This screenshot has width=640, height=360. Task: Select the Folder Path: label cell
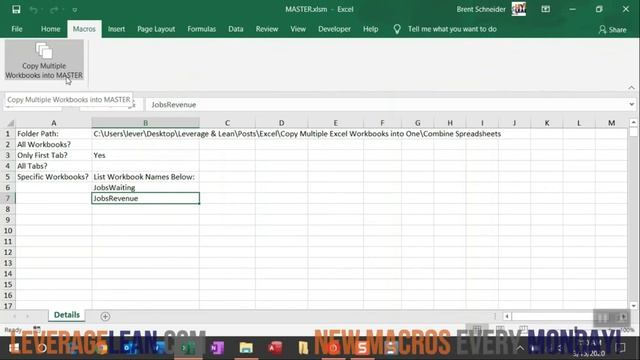53,133
